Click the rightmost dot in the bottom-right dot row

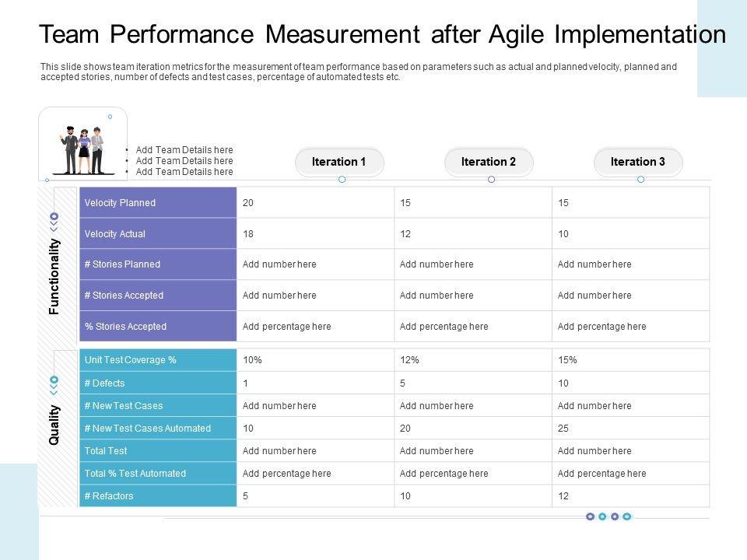pos(626,516)
